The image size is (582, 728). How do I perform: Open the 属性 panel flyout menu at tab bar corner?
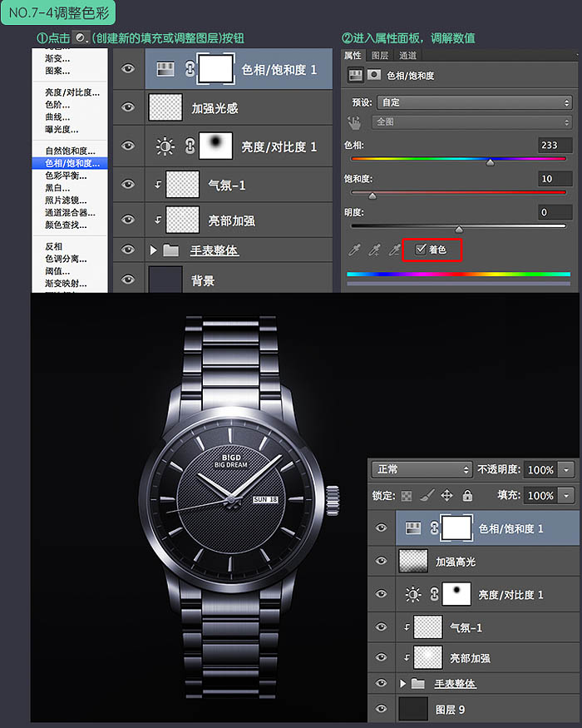[577, 55]
